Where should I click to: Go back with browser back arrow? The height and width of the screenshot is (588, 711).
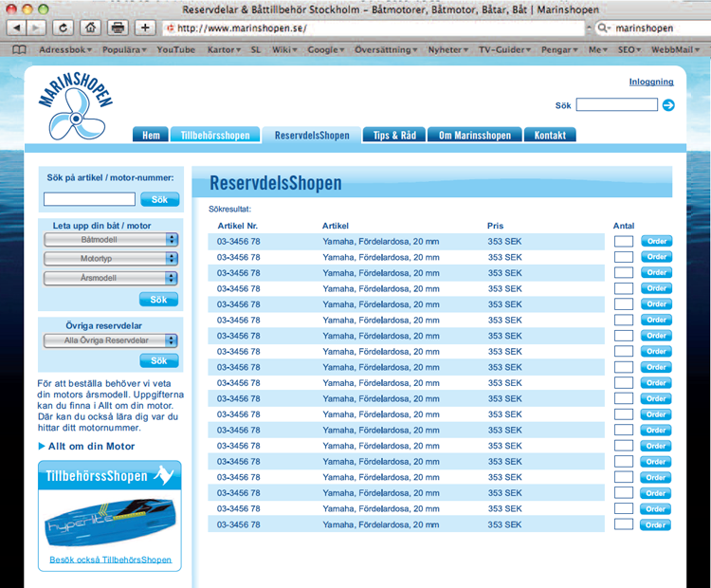(17, 28)
